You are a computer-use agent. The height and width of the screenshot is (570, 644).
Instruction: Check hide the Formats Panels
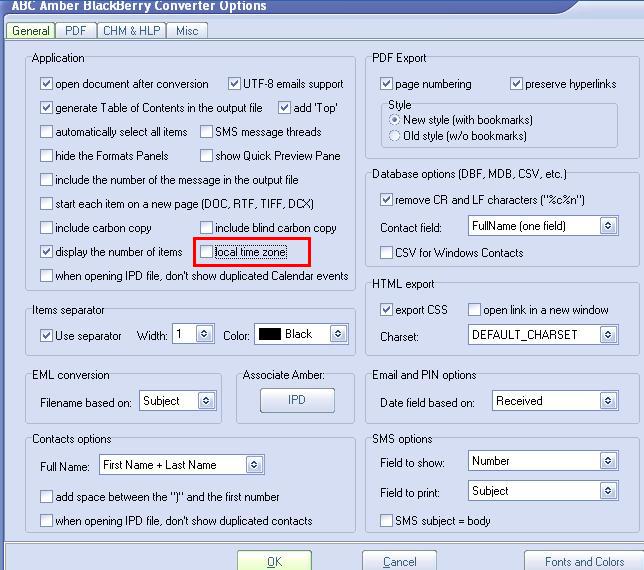[x=46, y=156]
